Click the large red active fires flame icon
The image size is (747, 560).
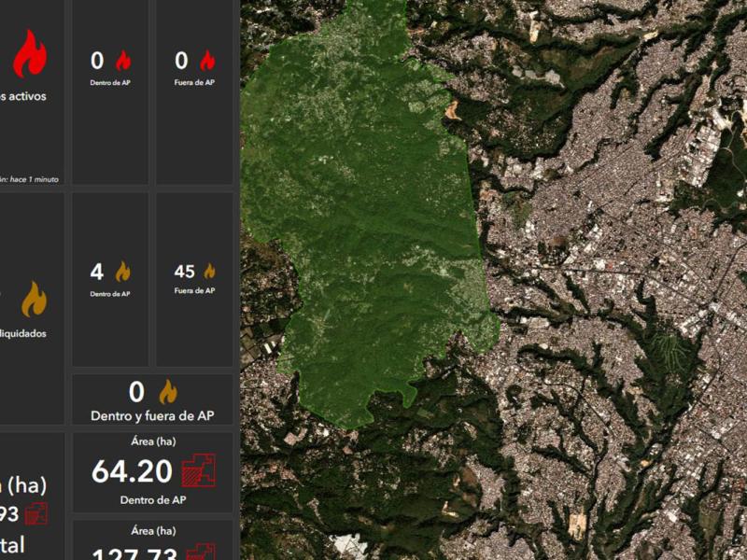(30, 54)
